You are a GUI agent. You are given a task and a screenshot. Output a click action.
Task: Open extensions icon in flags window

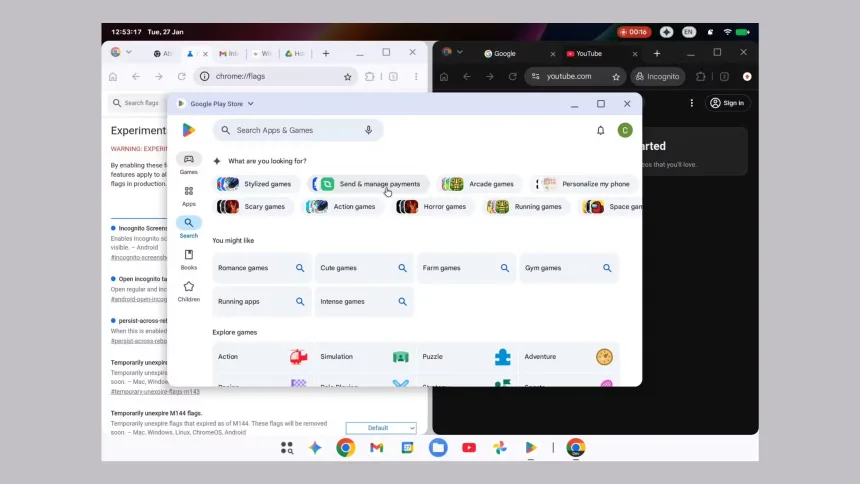370,76
